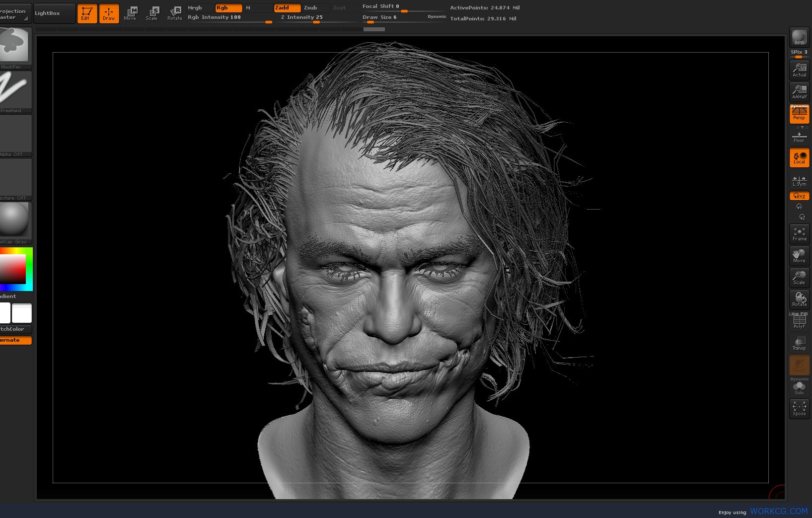Select Z axis rotation icon
Viewport: 812px width, 518px height.
point(802,217)
